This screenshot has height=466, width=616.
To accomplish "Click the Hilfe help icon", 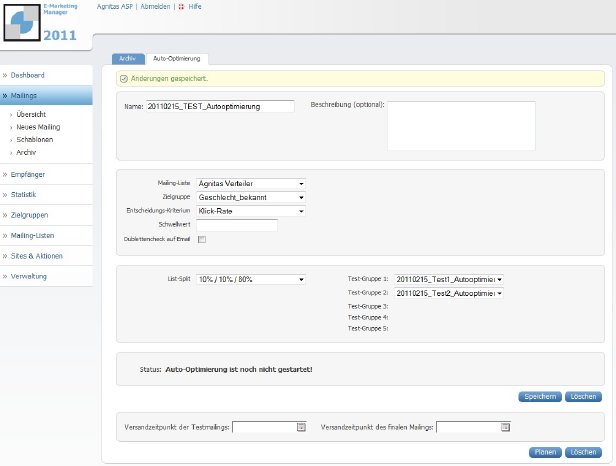I will click(181, 7).
